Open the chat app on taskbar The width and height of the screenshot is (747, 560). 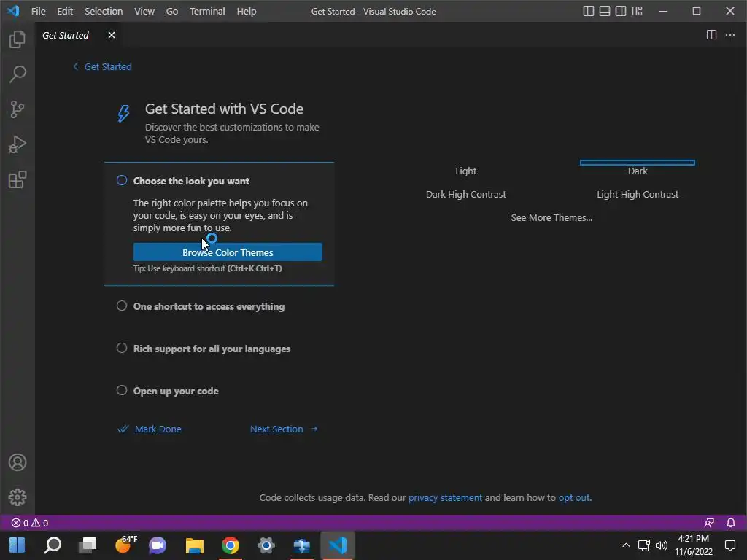pos(158,545)
